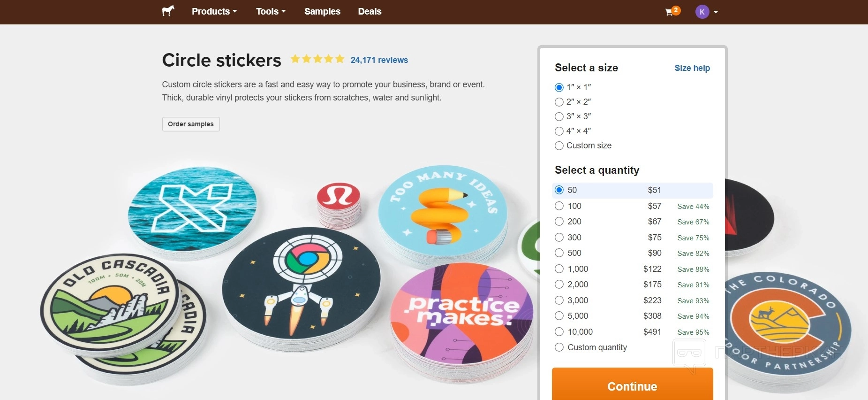Select quantity 500 for $90

click(559, 253)
